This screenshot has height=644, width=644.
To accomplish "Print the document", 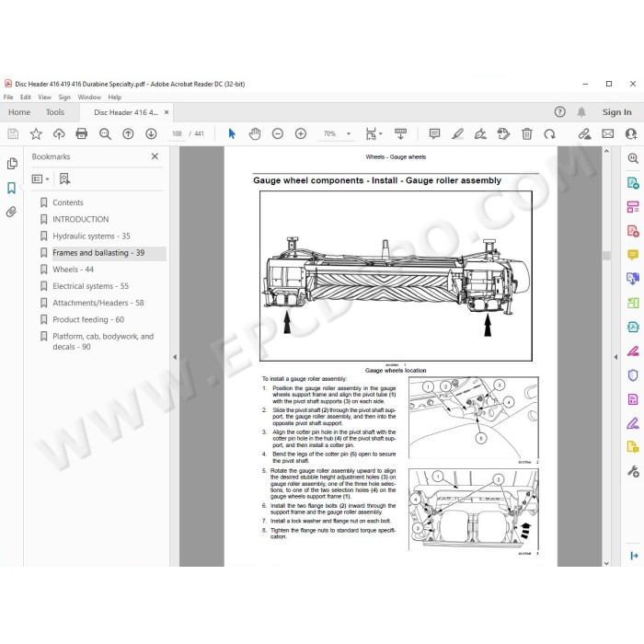I will pyautogui.click(x=81, y=133).
